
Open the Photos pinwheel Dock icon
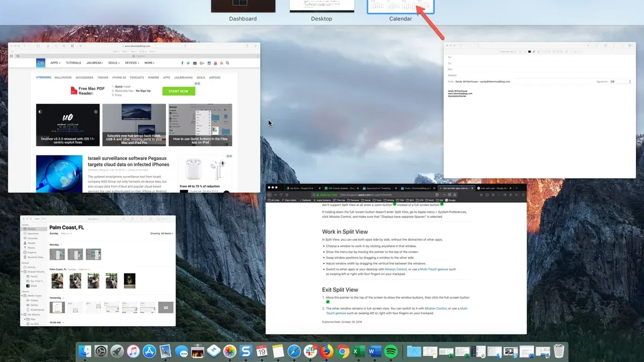click(x=230, y=351)
